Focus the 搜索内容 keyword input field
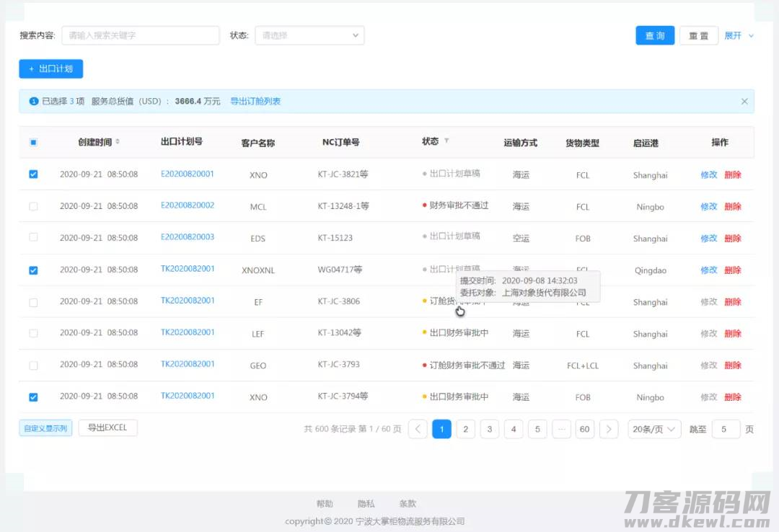Viewport: 779px width, 532px height. 141,35
